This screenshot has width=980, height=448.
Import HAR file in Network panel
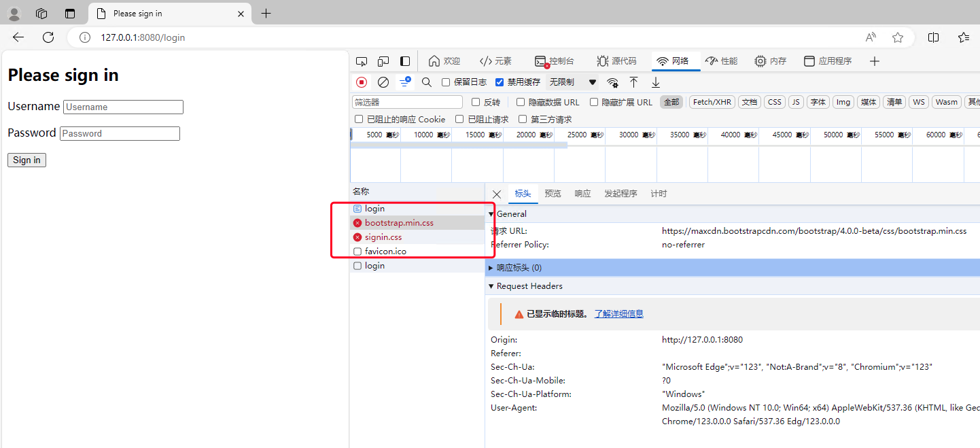pos(635,82)
